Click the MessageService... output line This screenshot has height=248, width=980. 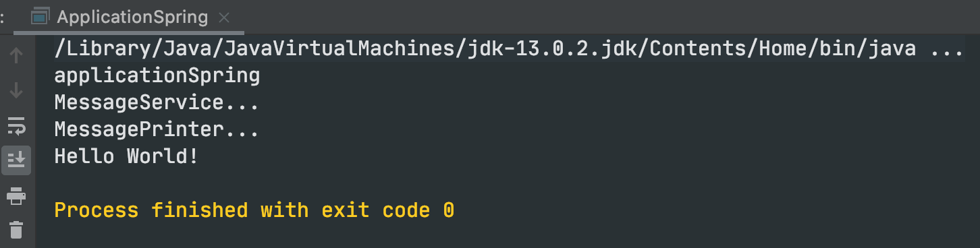point(157,102)
